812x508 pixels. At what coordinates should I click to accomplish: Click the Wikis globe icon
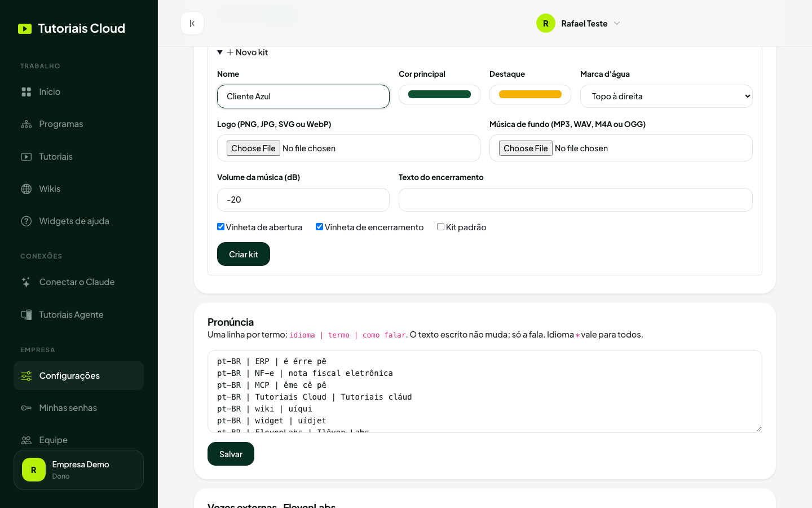point(27,189)
